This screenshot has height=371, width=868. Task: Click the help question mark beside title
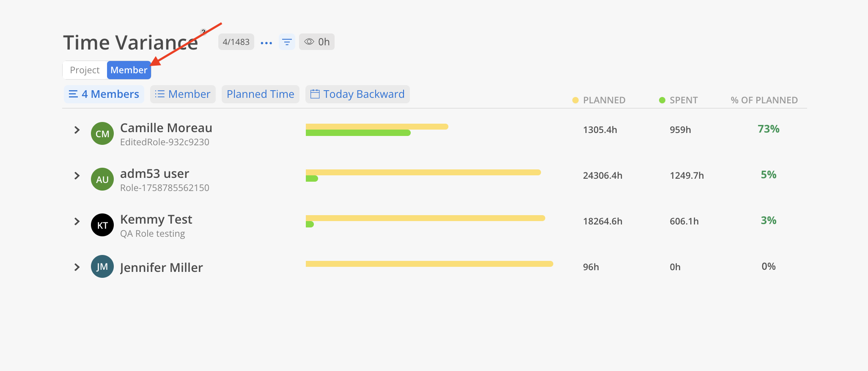(x=203, y=32)
